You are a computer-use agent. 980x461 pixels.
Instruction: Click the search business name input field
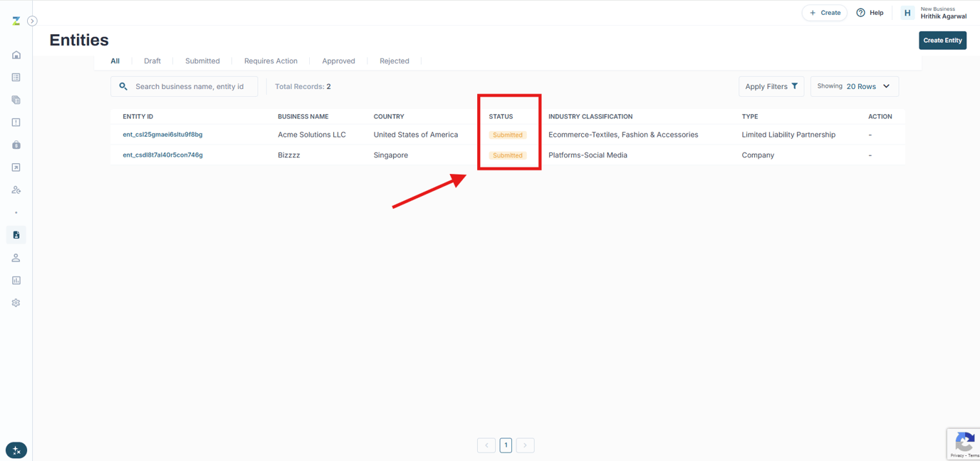(x=184, y=86)
